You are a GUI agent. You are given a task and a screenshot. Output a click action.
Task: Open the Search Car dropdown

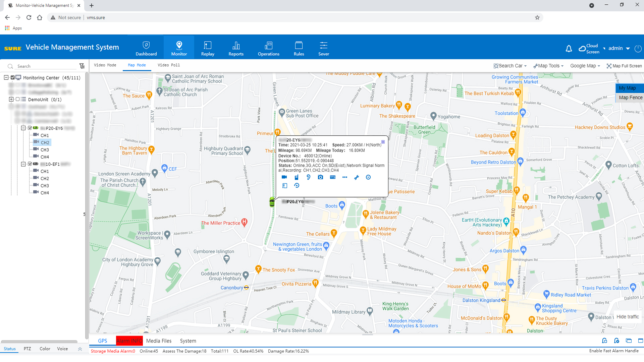point(510,66)
